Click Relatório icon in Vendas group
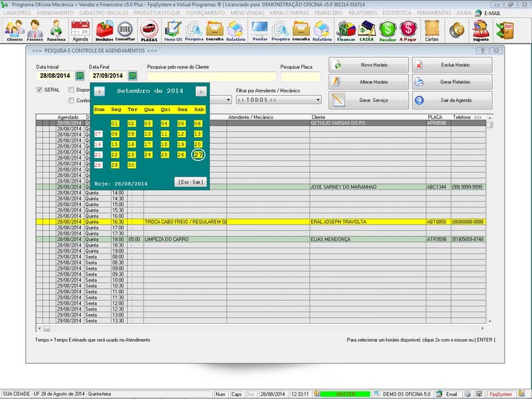532x399 pixels. tap(322, 31)
